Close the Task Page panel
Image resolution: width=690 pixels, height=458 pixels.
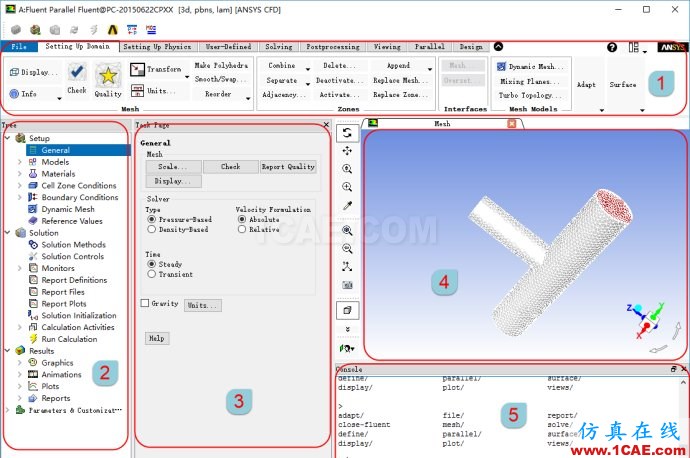[x=326, y=125]
